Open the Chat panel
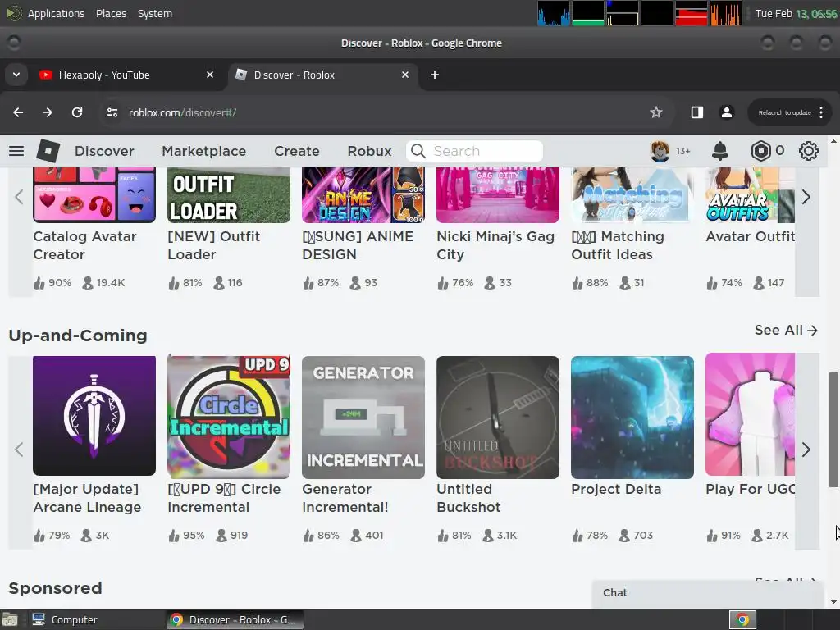Image resolution: width=840 pixels, height=630 pixels. pyautogui.click(x=707, y=593)
